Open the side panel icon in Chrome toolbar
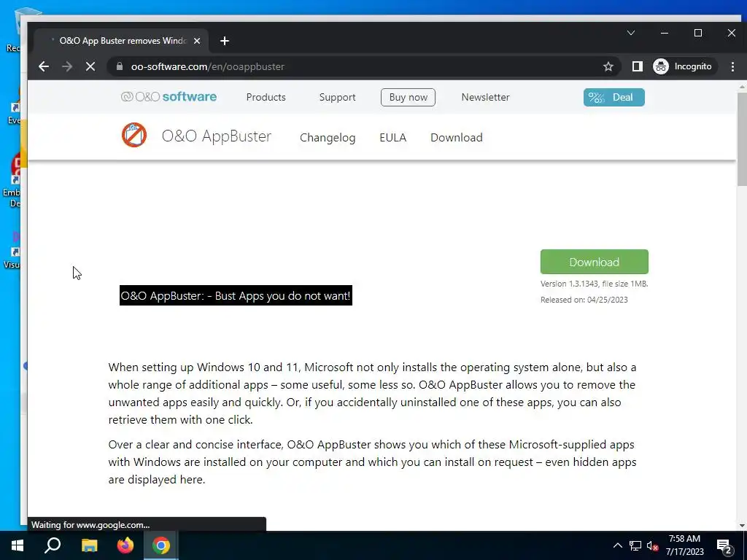 [638, 66]
